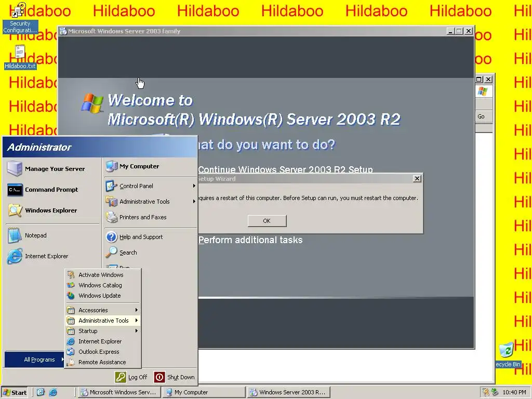Screen dimensions: 532x399
Task: Select the Recycle Bin desktop icon
Action: point(508,355)
